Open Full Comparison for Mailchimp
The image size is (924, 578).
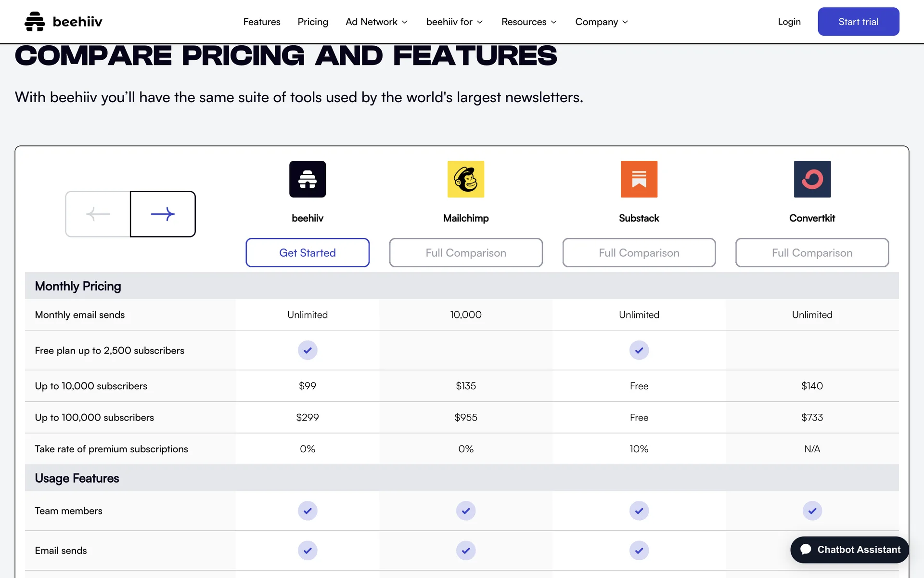466,253
